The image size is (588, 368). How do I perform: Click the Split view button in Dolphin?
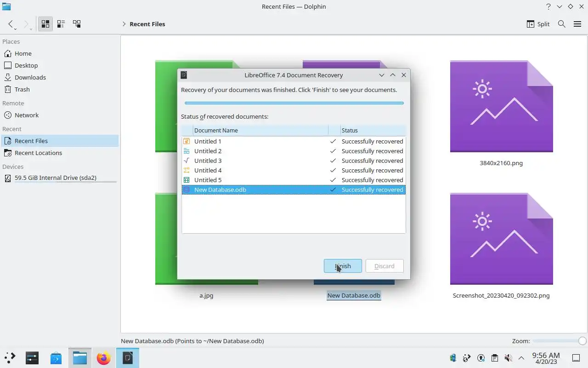click(538, 24)
